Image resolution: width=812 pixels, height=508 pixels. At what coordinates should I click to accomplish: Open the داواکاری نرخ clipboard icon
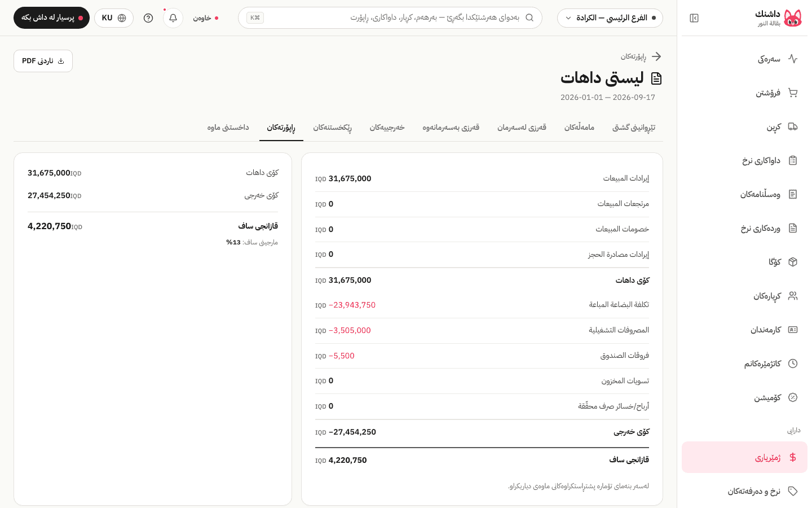click(793, 160)
